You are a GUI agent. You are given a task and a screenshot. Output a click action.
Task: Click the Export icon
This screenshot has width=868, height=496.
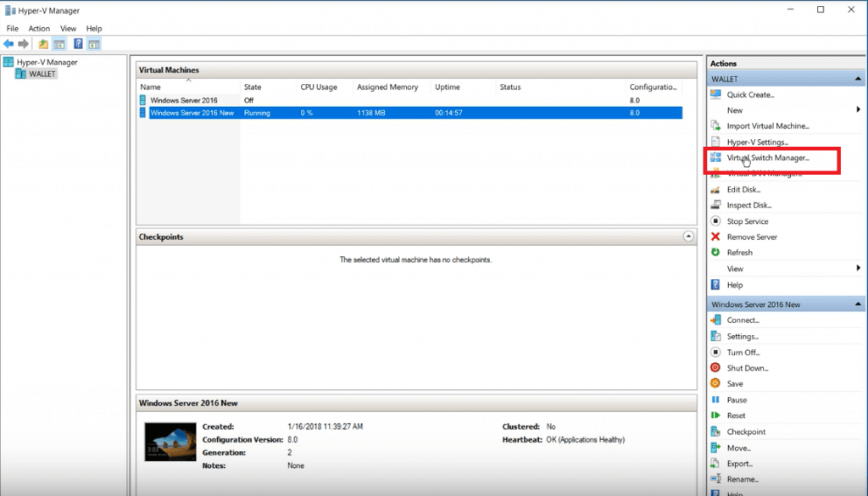click(x=715, y=463)
